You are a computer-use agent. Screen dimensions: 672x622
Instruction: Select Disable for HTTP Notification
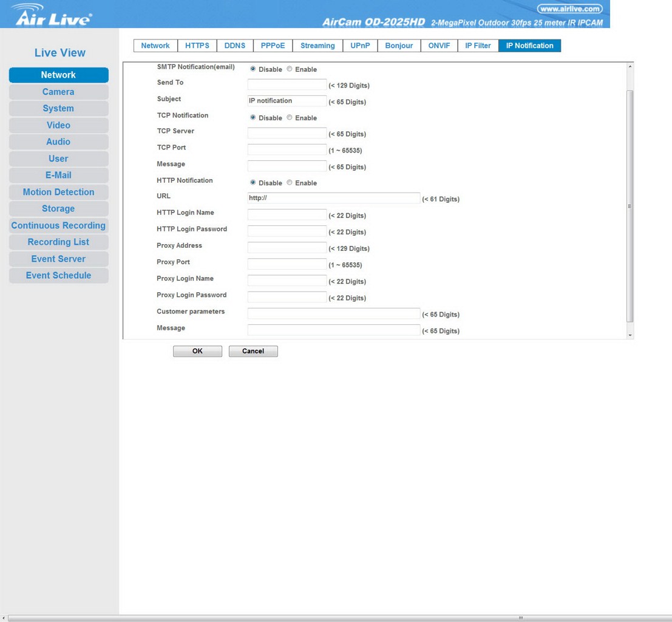253,182
